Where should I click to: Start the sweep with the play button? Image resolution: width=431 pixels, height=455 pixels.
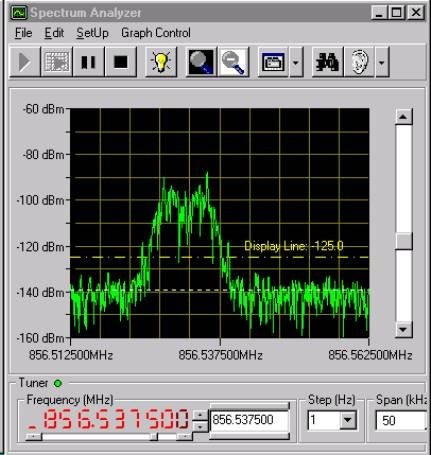25,62
